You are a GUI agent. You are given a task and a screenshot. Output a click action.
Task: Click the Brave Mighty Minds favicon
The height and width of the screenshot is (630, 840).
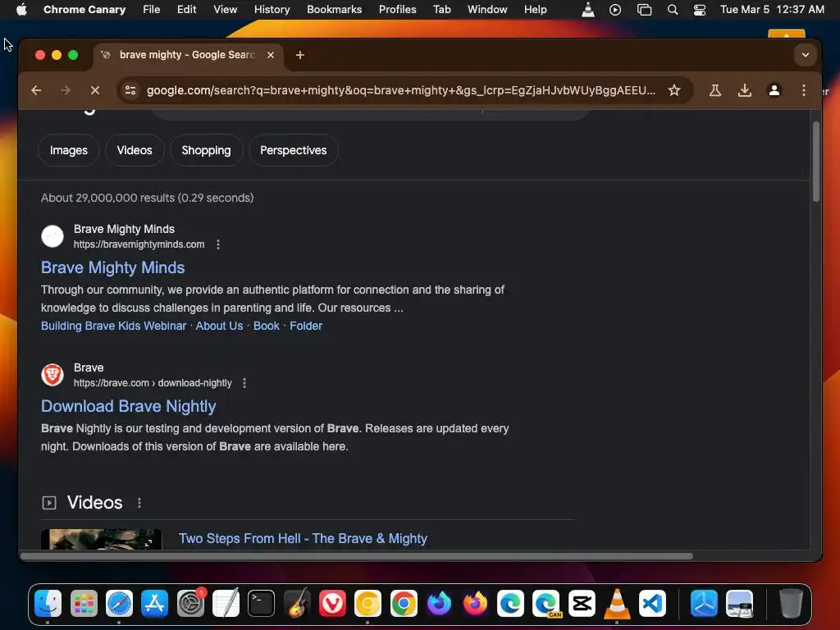click(x=52, y=235)
